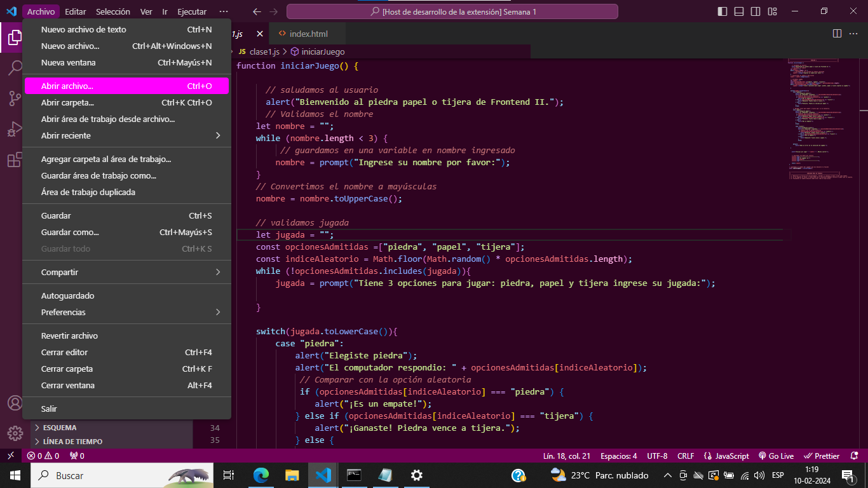Choose Nuevo archivo de texto
868x488 pixels.
pyautogui.click(x=126, y=29)
